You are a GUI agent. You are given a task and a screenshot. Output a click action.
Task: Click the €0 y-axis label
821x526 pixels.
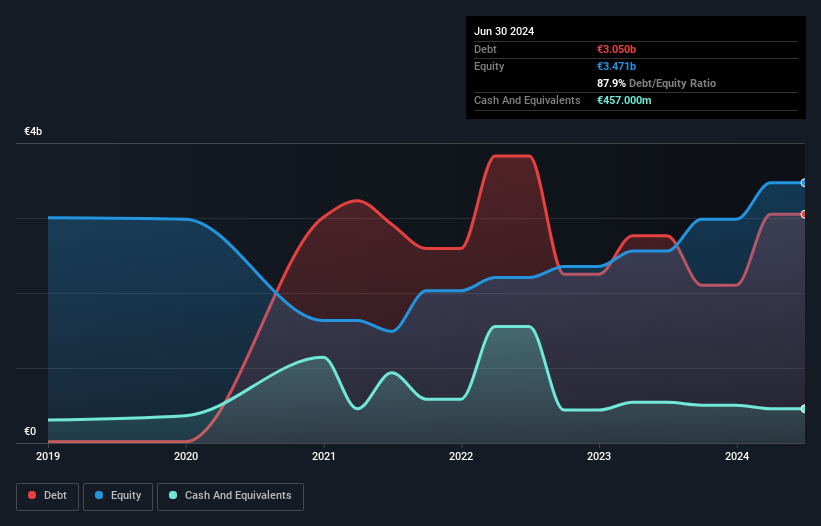30,431
